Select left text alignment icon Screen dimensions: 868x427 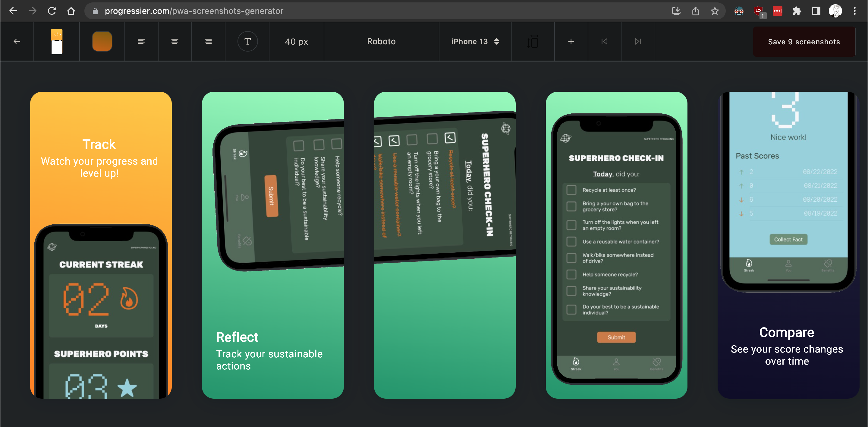pyautogui.click(x=141, y=41)
